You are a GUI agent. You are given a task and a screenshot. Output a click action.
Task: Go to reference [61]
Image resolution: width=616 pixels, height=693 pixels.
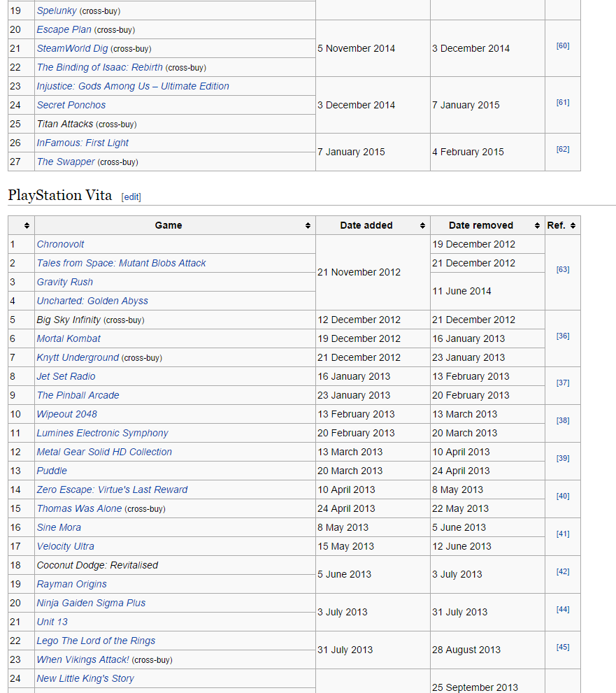563,102
